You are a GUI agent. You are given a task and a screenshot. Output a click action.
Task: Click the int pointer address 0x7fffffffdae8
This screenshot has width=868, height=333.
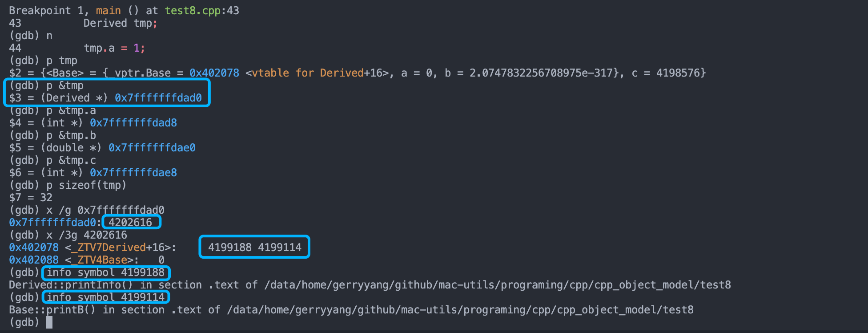coord(133,173)
